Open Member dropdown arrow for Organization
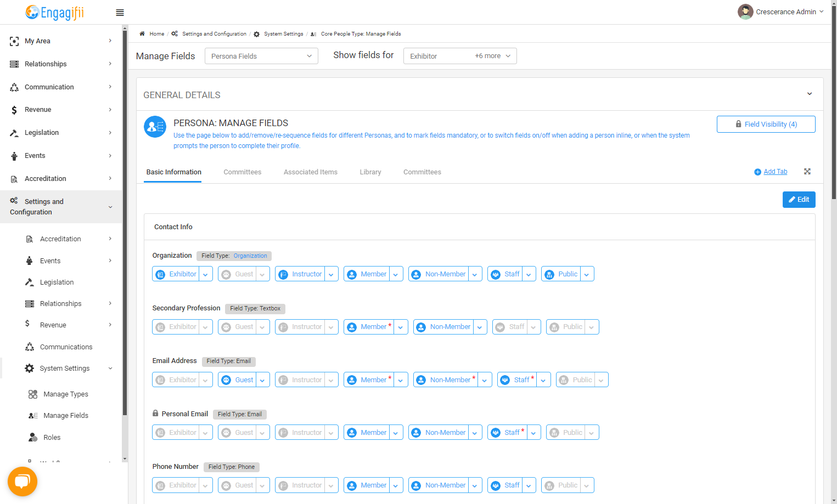This screenshot has width=837, height=504. point(396,274)
